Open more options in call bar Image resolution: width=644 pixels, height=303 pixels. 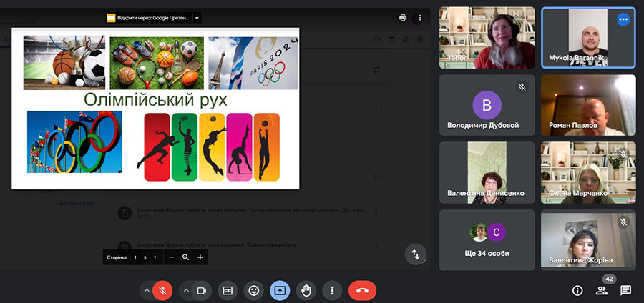click(x=332, y=291)
